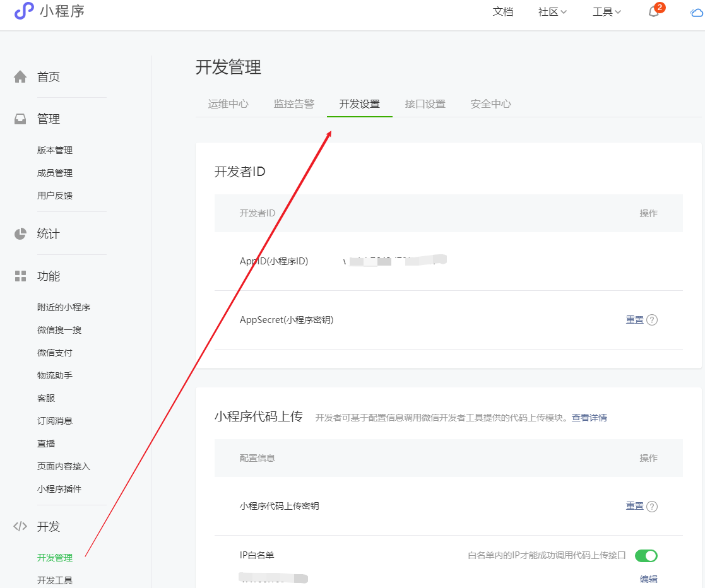The image size is (705, 588).
Task: Click 编辑 link for IP whitelist
Action: coord(649,579)
